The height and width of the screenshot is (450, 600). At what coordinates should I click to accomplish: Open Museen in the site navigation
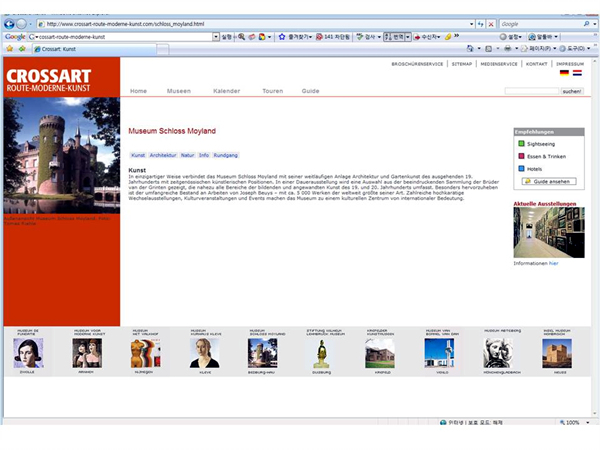click(179, 91)
